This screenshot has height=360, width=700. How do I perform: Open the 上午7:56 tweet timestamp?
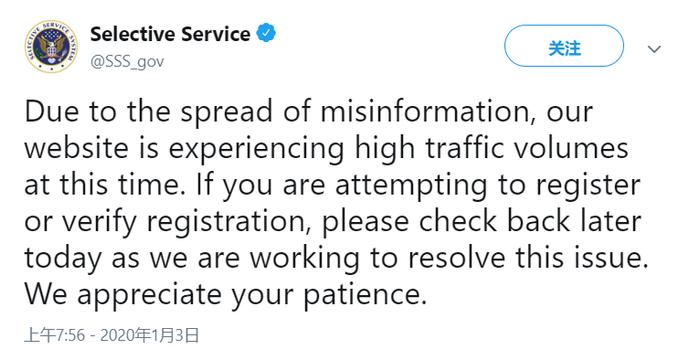pyautogui.click(x=54, y=335)
